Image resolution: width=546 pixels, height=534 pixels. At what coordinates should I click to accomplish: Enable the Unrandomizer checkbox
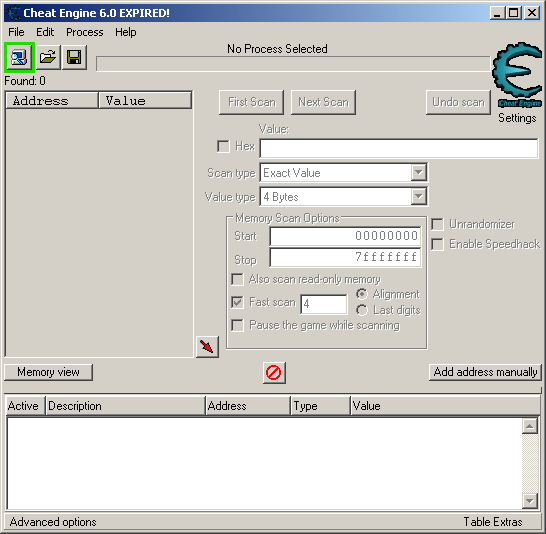(437, 224)
